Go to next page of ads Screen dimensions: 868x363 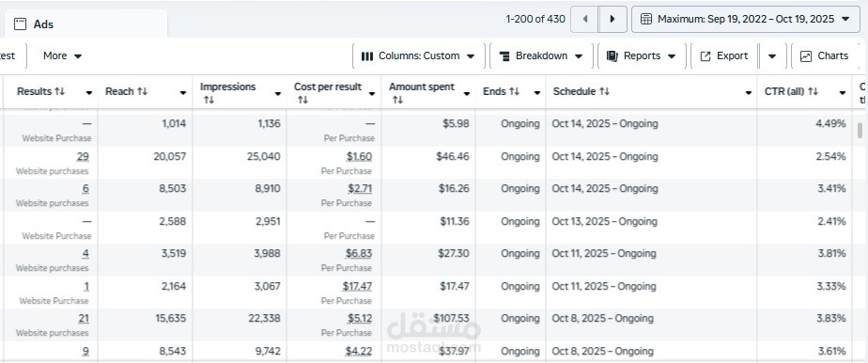click(612, 19)
